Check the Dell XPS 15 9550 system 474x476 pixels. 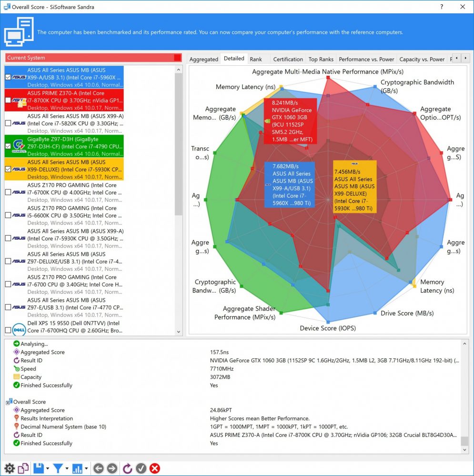[8, 330]
